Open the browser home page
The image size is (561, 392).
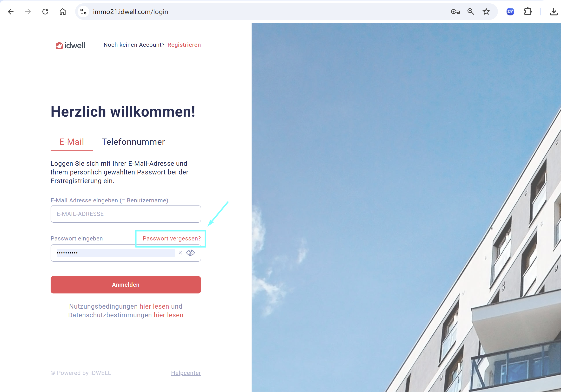coord(63,12)
